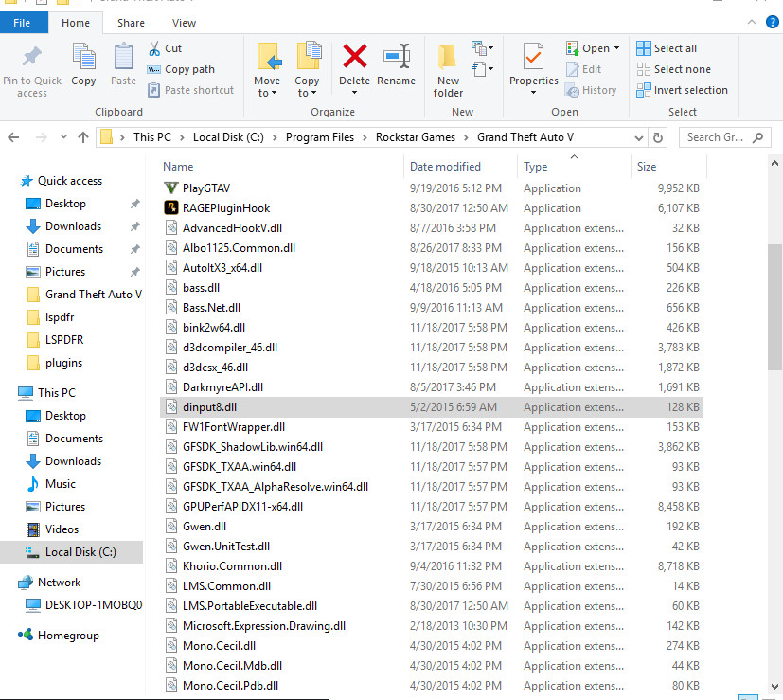
Task: Navigate to This PC breadcrumb
Action: point(152,137)
